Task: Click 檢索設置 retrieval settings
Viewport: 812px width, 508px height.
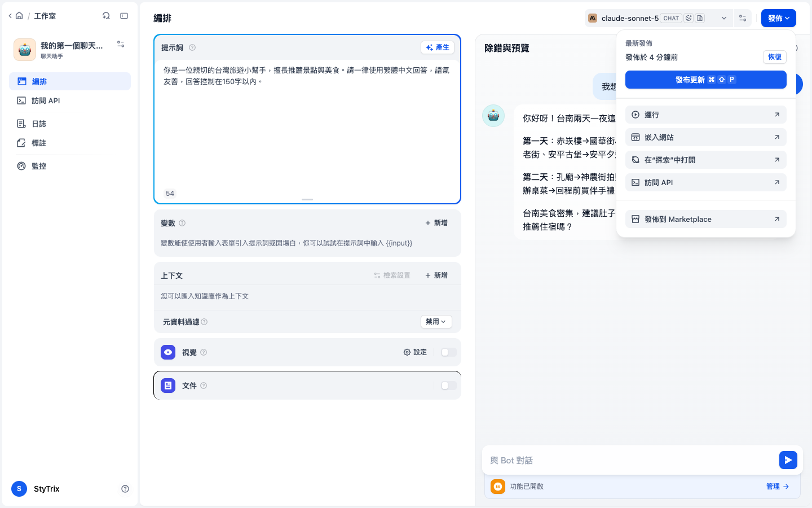Action: 392,275
